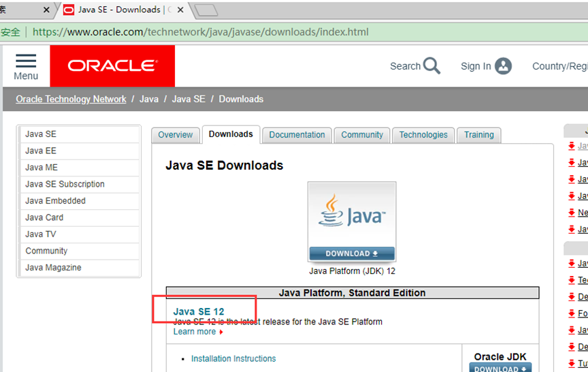Viewport: 588px width, 372px height.
Task: Switch to the Technologies tab
Action: [x=423, y=135]
